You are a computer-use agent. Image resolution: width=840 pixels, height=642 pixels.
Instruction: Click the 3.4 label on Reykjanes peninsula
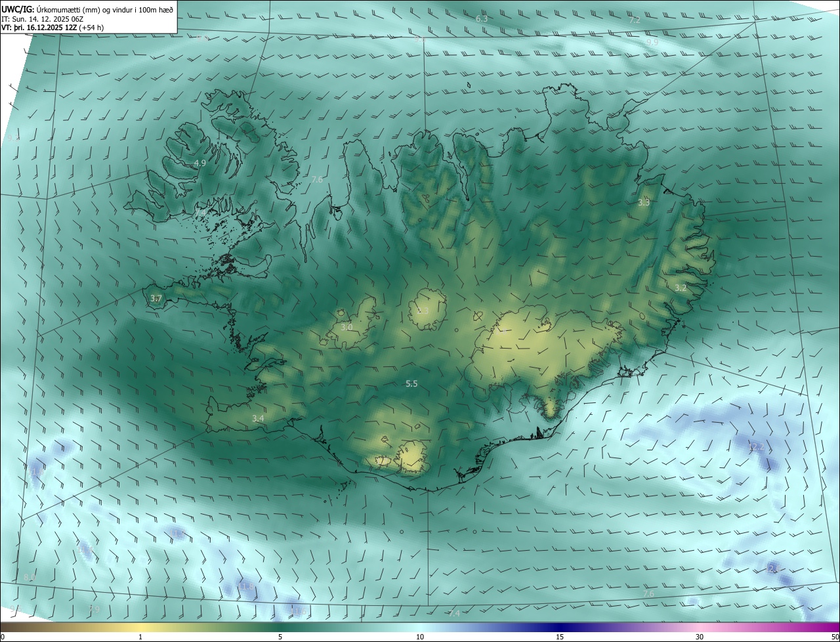click(x=258, y=418)
